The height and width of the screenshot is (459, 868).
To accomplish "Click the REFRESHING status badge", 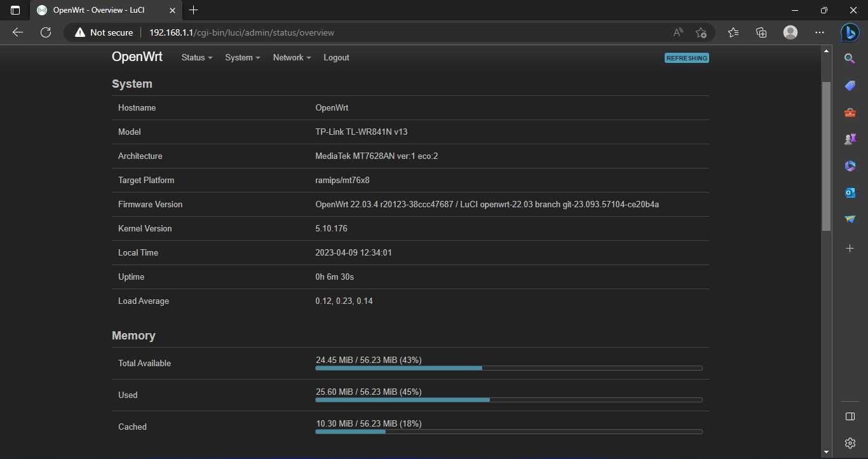I will [687, 58].
